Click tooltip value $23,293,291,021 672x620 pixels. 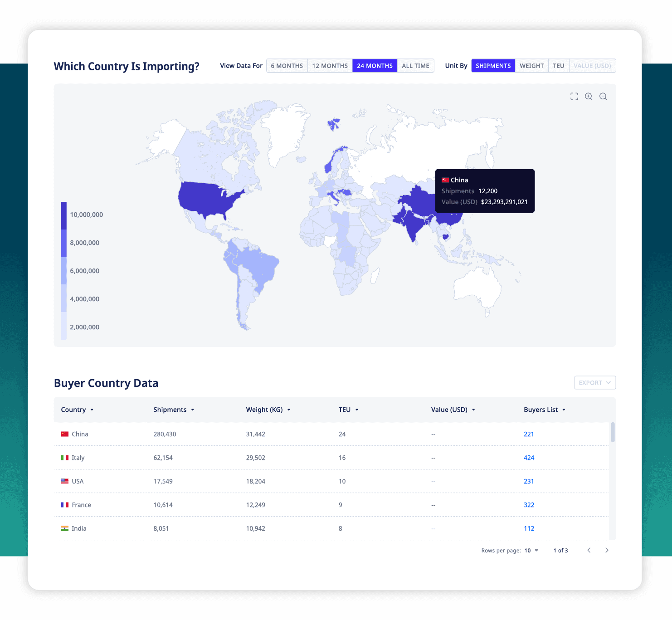click(504, 202)
